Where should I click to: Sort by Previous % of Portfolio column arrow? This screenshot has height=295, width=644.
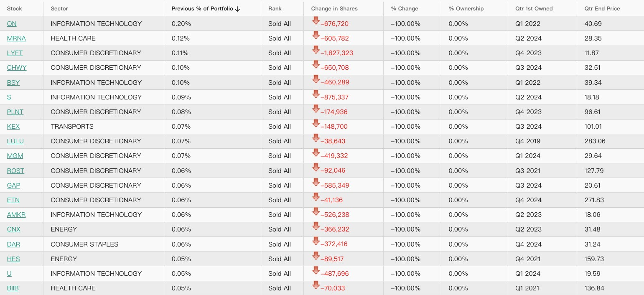coord(237,9)
